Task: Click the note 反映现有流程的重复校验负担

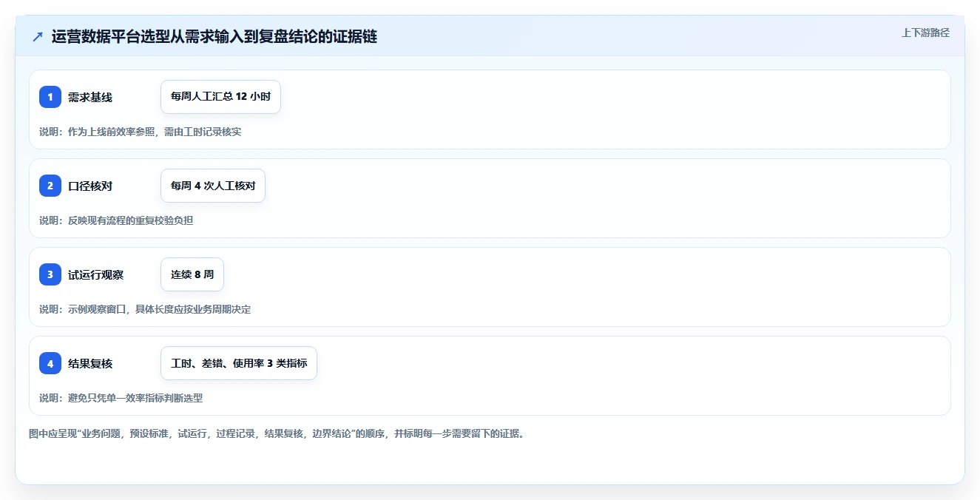Action: coord(116,220)
